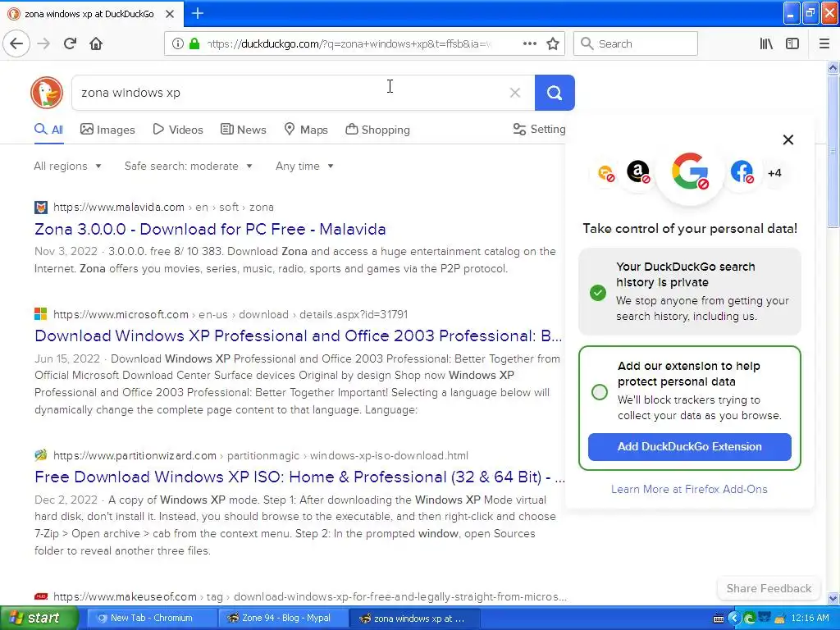Click the makeuseof.com result URL

309,596
